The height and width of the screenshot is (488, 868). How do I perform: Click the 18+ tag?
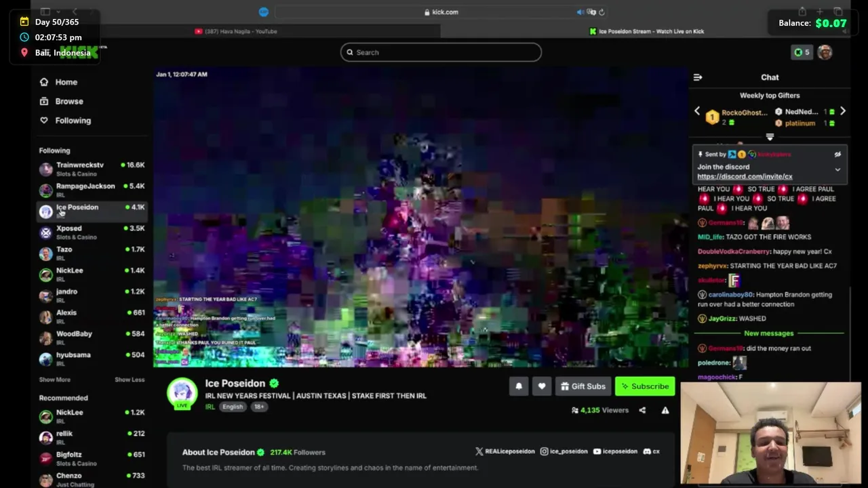(259, 407)
